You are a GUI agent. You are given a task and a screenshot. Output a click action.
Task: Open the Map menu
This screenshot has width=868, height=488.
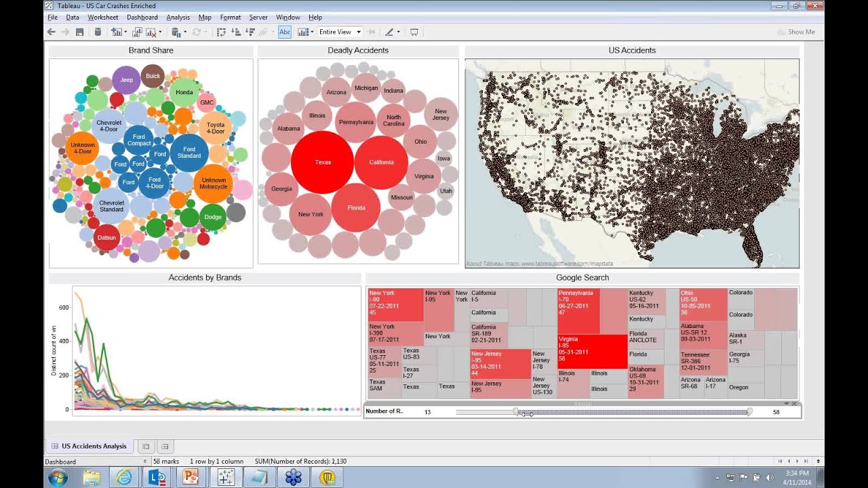(205, 17)
